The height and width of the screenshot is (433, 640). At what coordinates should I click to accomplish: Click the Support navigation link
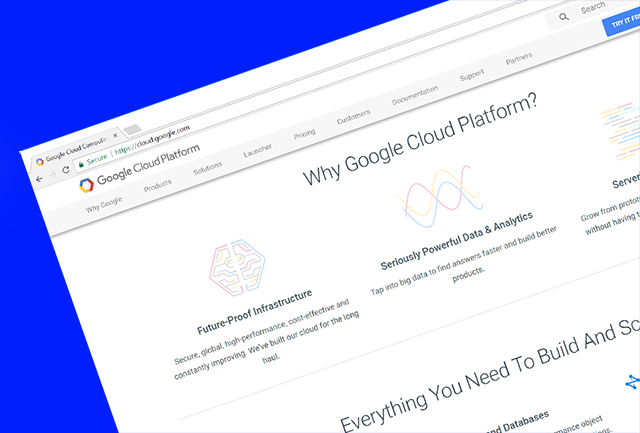coord(472,76)
